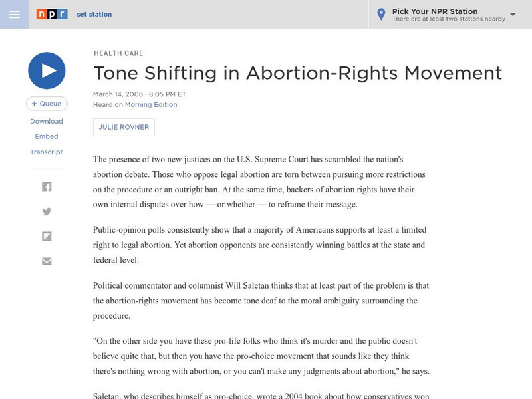Click the article headline

[297, 72]
